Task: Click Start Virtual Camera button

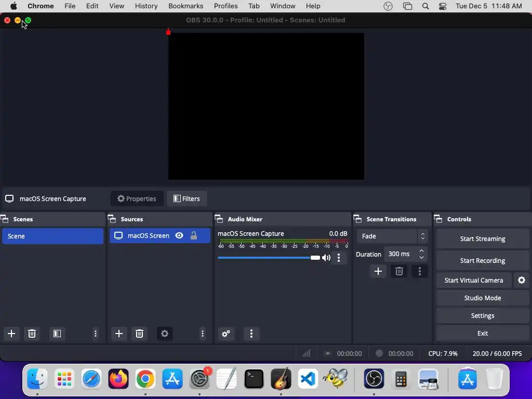Action: click(474, 280)
